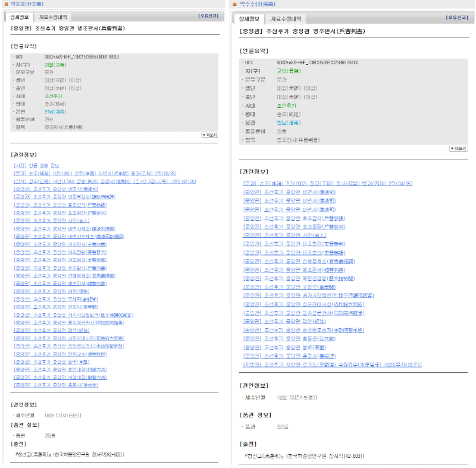
Task: Click 오류신고 in the 박종경 panel
Action: coord(207,16)
